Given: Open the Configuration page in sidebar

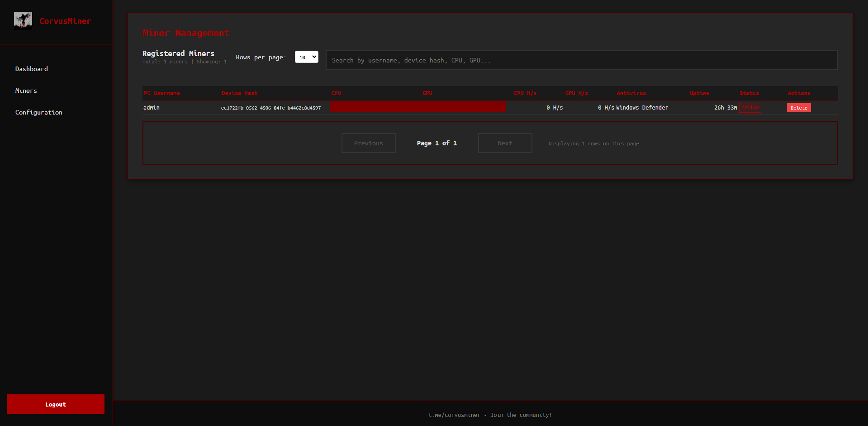Looking at the screenshot, I should (x=39, y=112).
